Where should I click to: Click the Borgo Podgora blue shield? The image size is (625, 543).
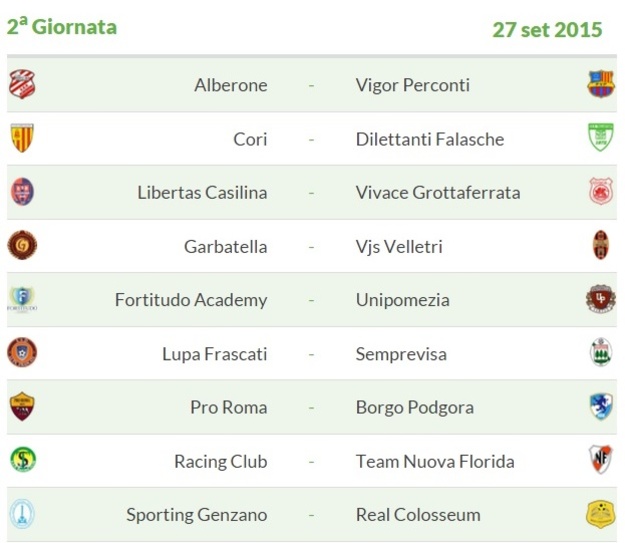[601, 407]
